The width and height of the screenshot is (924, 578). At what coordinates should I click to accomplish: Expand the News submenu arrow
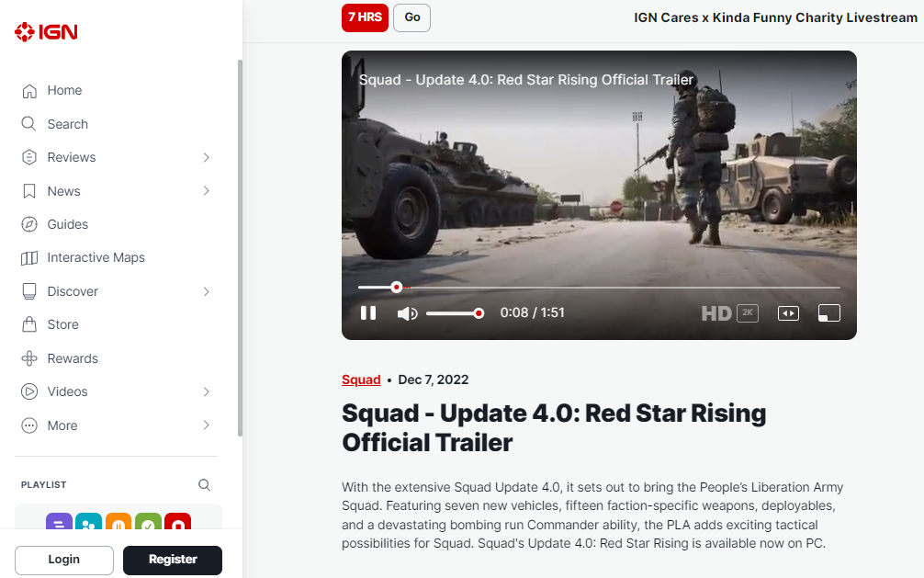point(207,191)
